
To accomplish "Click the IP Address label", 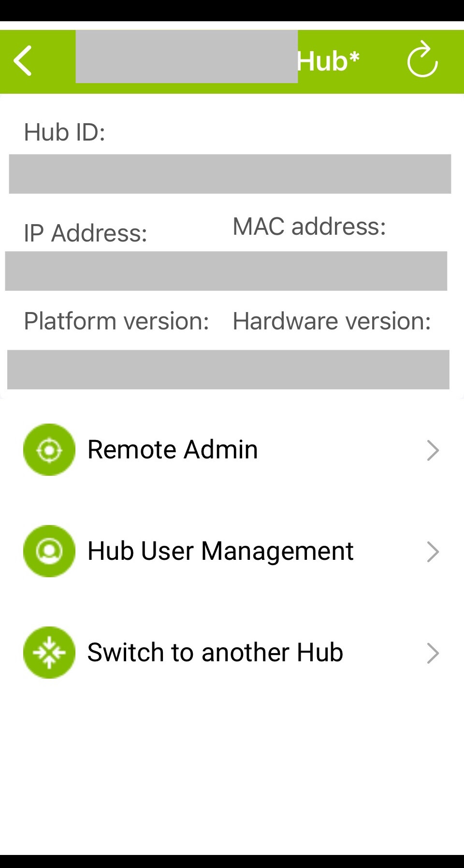I will [x=86, y=233].
